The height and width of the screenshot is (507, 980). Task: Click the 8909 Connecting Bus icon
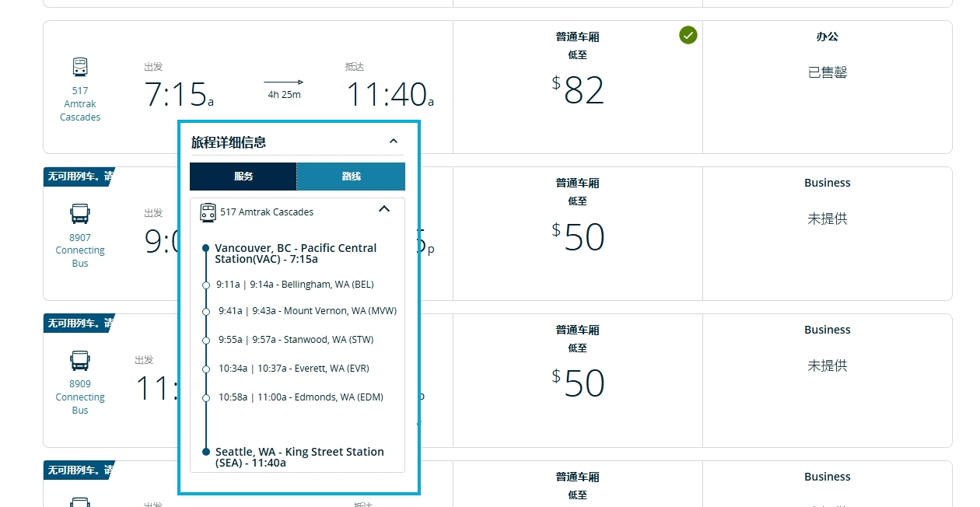pyautogui.click(x=80, y=360)
